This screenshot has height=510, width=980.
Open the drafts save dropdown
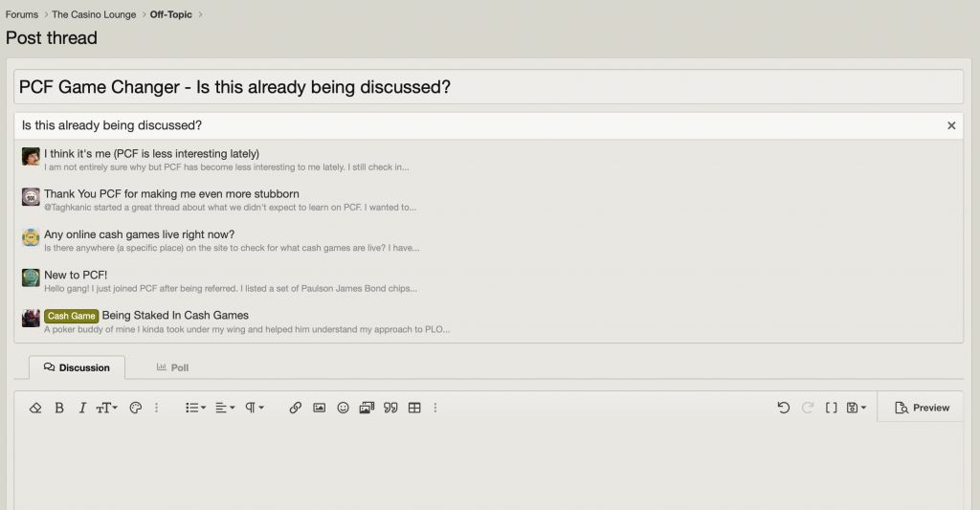pos(857,408)
